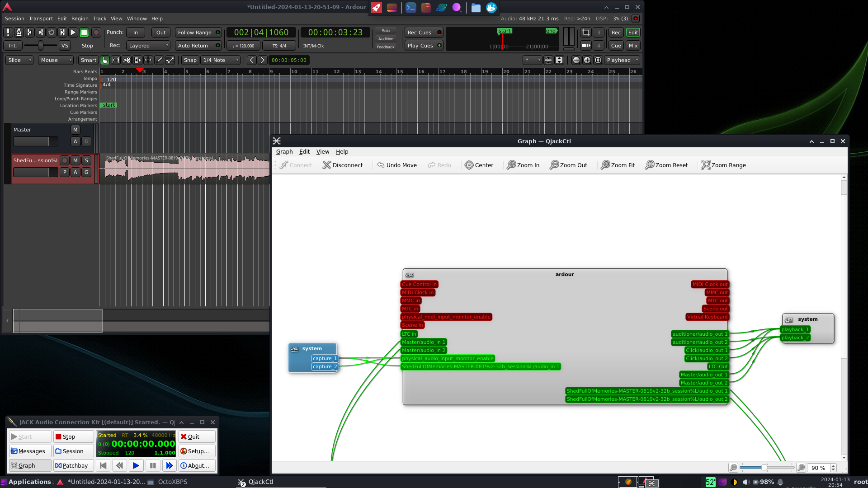Click the graph zoom slider handle
This screenshot has height=488, width=868.
[x=764, y=468]
